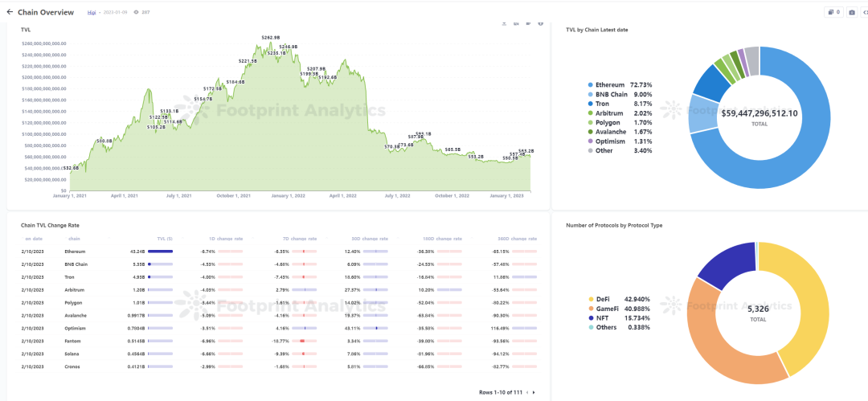
Task: Go to the next table page
Action: coord(534,392)
